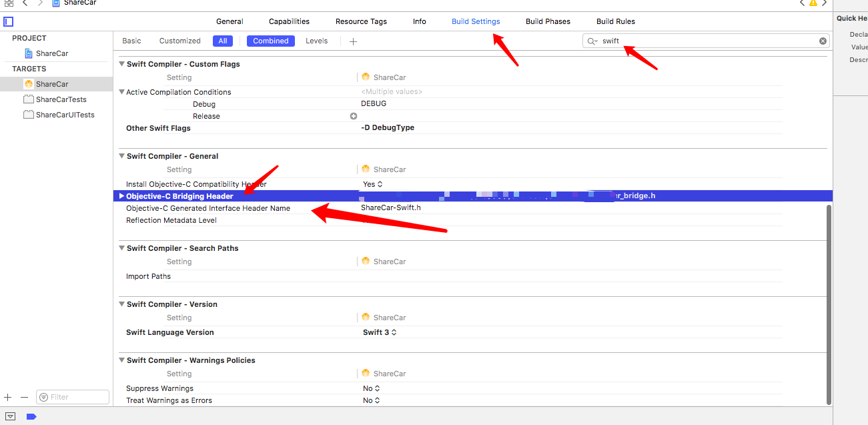Switch to the Capabilities tab
The height and width of the screenshot is (425, 868).
coord(290,21)
